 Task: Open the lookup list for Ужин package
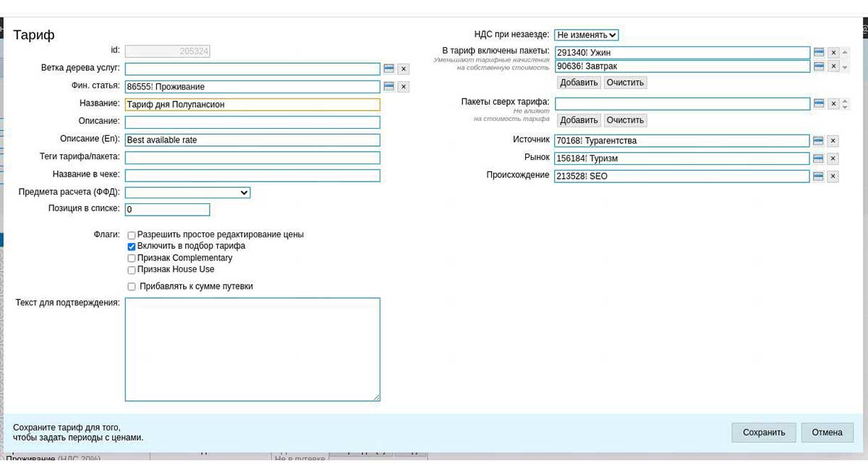819,53
